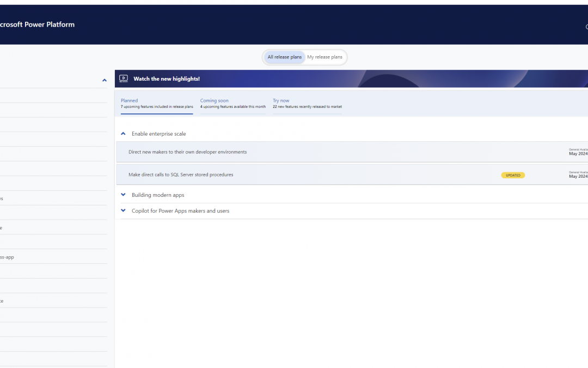Collapse the Enable enterprise scale section
The height and width of the screenshot is (368, 588).
pos(123,133)
